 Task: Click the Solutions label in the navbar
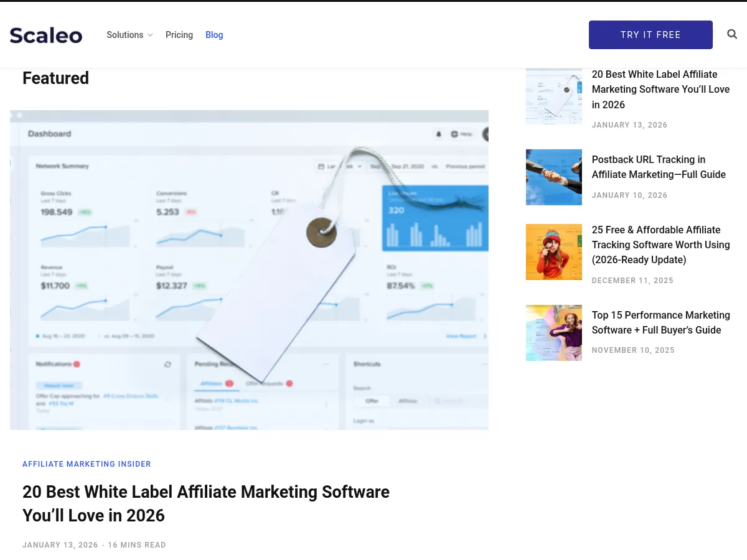pyautogui.click(x=125, y=35)
